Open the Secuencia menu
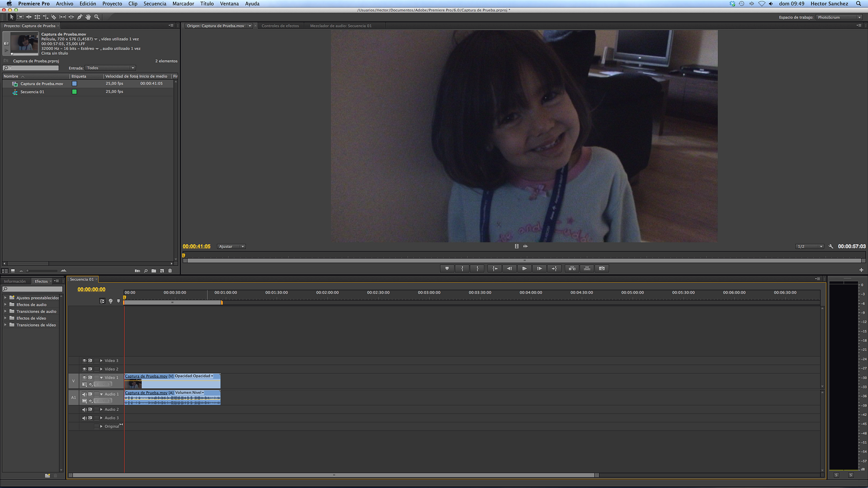Viewport: 868px width, 488px height. (x=155, y=4)
